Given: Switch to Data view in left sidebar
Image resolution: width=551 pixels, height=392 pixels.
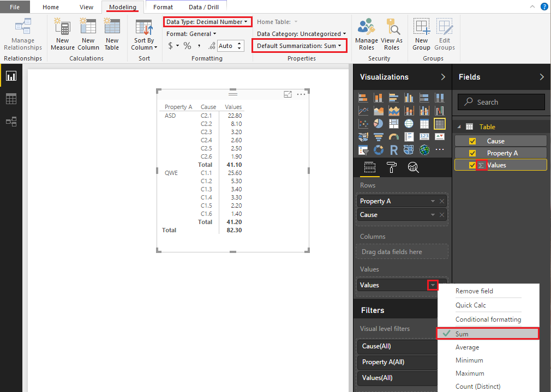Looking at the screenshot, I should [11, 99].
